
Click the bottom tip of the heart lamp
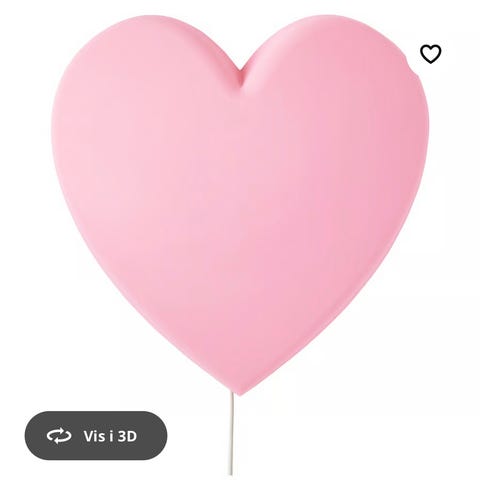(239, 390)
